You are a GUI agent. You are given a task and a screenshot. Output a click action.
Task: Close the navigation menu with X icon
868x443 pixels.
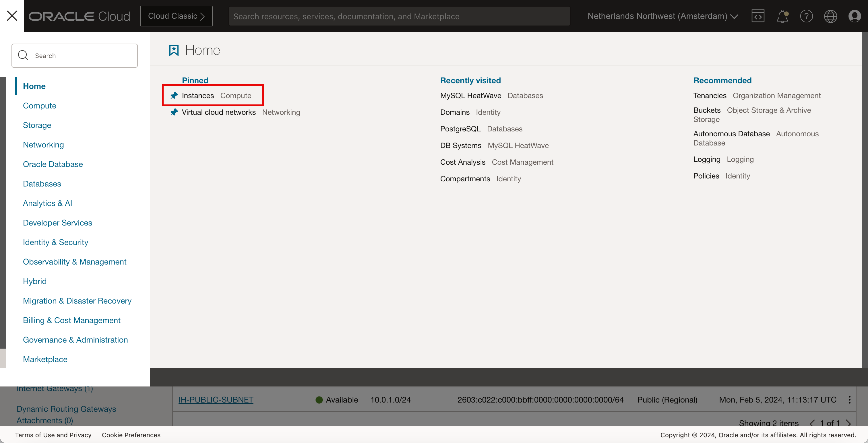[12, 16]
